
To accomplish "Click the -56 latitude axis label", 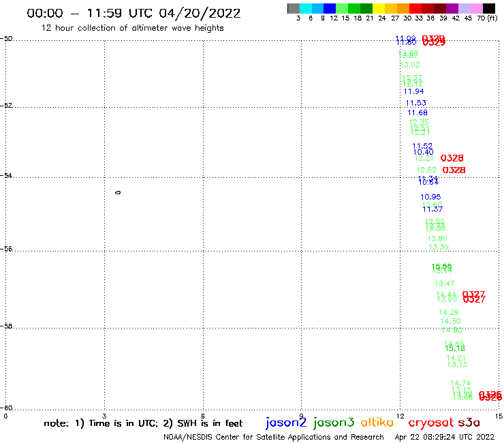I will point(6,249).
